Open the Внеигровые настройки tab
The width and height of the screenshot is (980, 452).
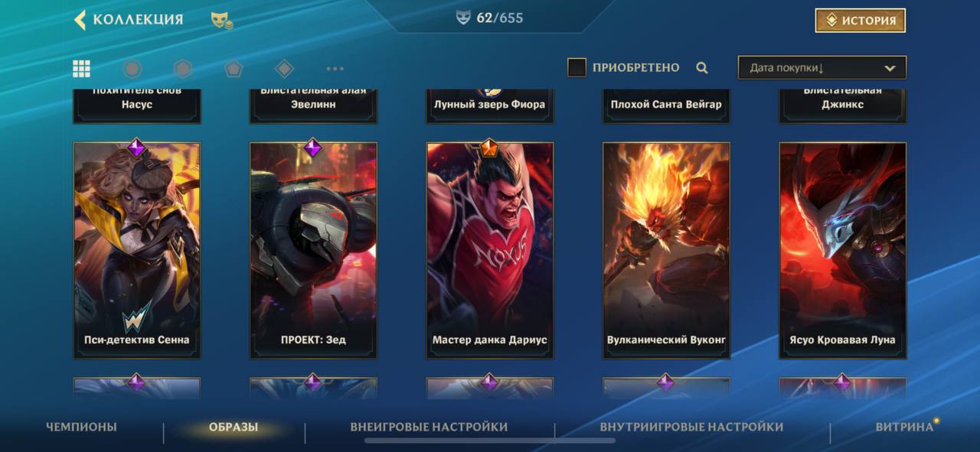coord(429,427)
